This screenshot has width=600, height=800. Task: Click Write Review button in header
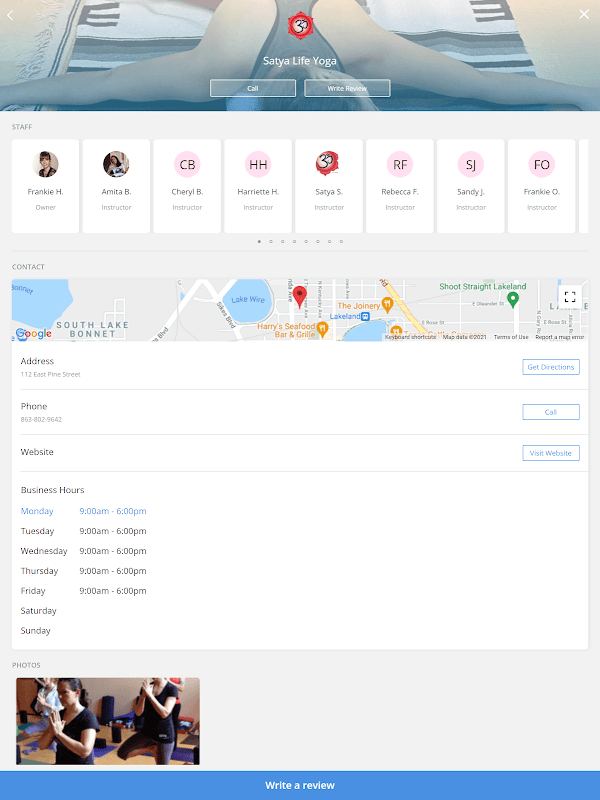pos(347,88)
